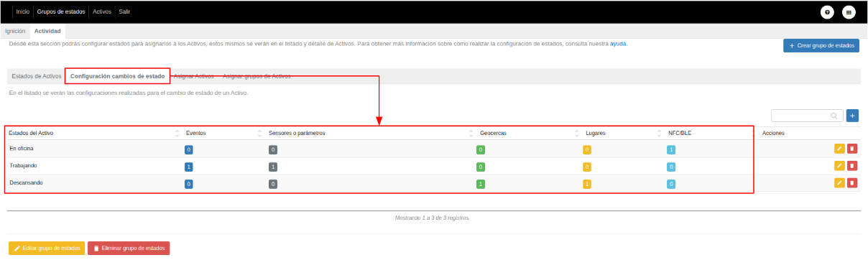
Task: Open Grupos de estados menu item
Action: (x=61, y=12)
